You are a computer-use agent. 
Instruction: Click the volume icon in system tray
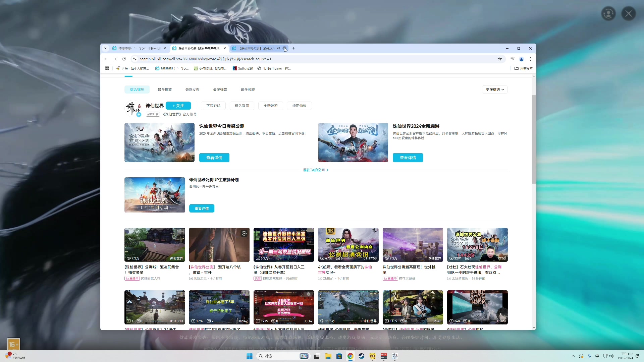[611, 356]
